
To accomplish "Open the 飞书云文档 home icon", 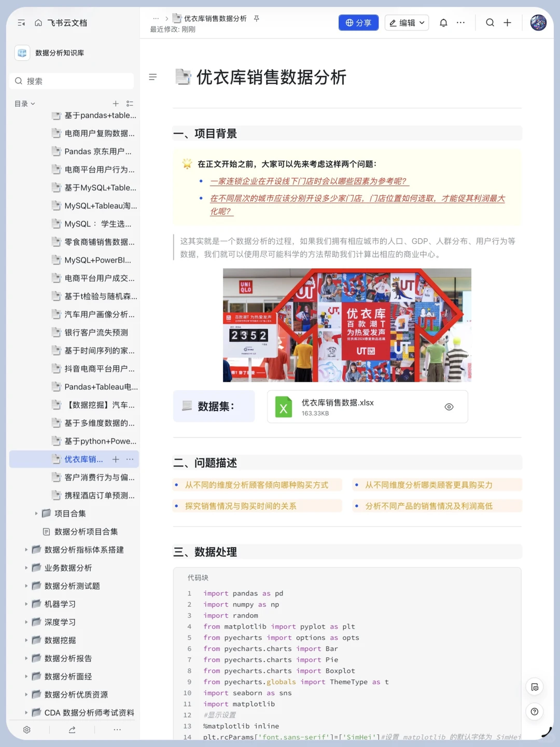I will pos(38,23).
